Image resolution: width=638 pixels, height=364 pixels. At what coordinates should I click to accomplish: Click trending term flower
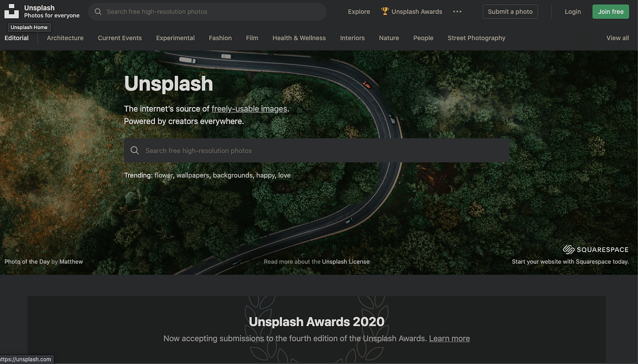pos(164,175)
